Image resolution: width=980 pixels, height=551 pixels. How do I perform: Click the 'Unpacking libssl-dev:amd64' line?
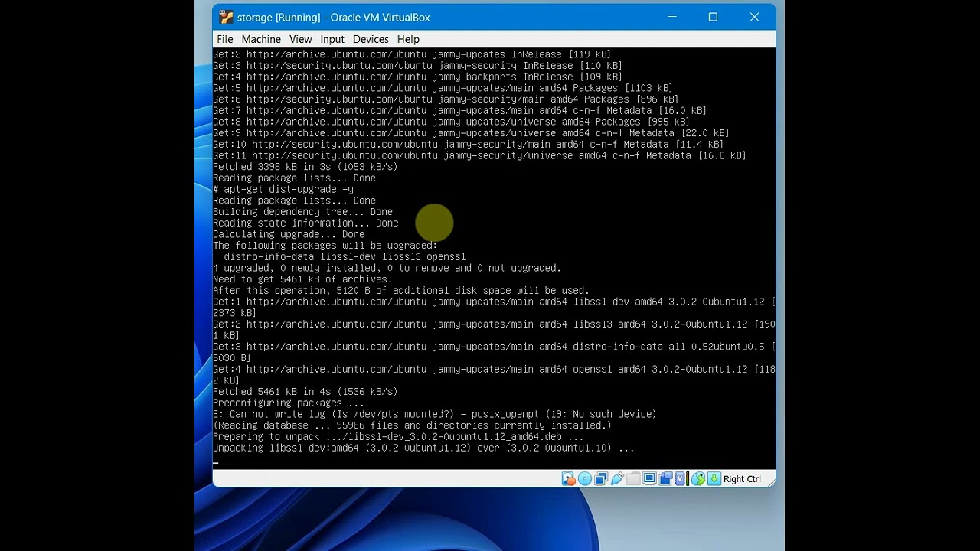[x=423, y=448]
